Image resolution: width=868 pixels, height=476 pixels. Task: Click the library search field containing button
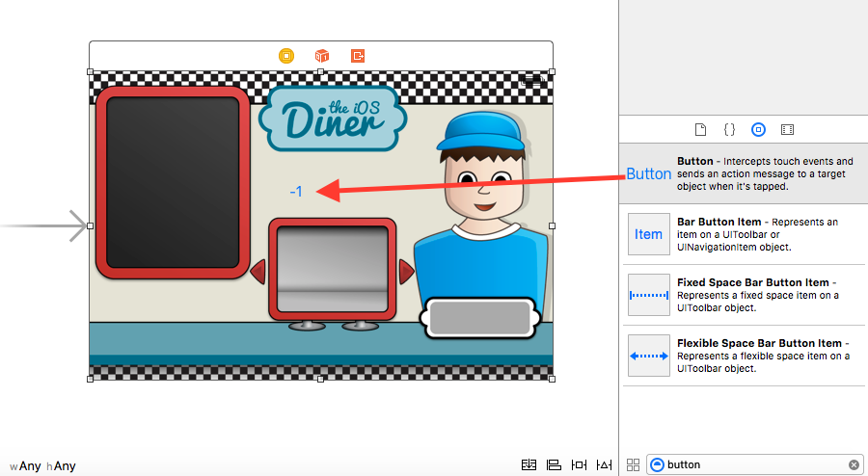[x=755, y=464]
